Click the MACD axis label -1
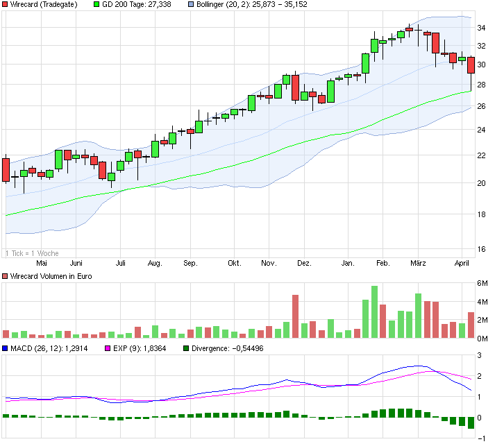504x444 pixels. (481, 438)
